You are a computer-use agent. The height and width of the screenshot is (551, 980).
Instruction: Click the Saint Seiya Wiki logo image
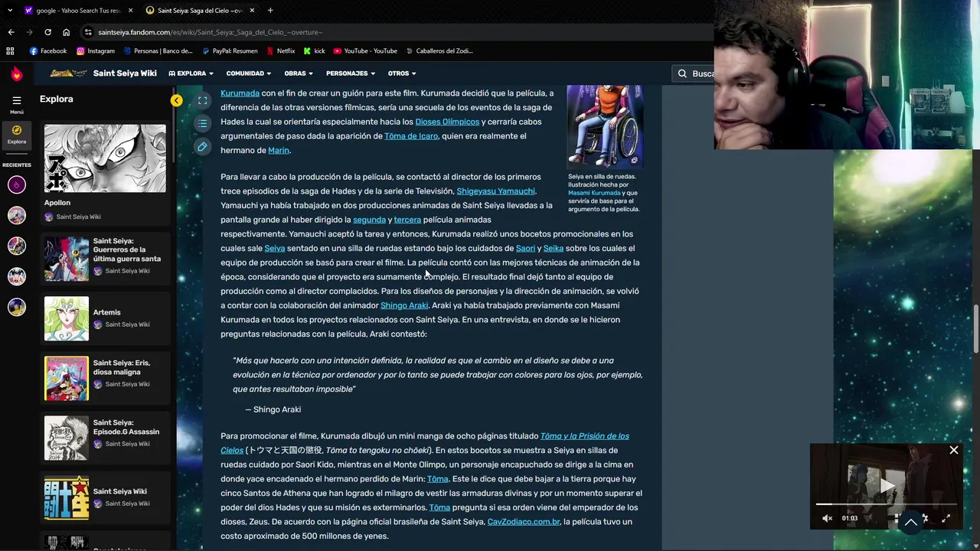68,73
